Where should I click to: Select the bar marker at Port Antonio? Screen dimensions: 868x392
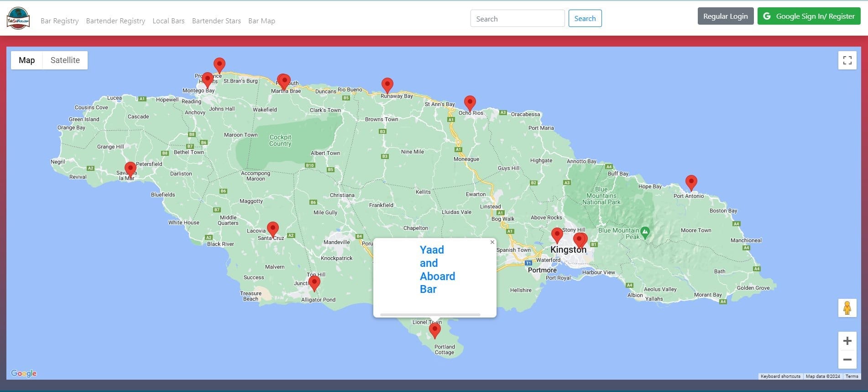pos(691,183)
